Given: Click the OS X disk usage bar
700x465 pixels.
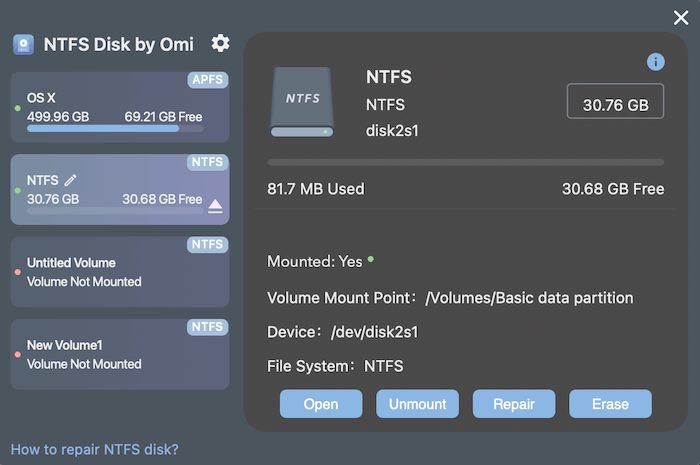Looking at the screenshot, I should 115,129.
